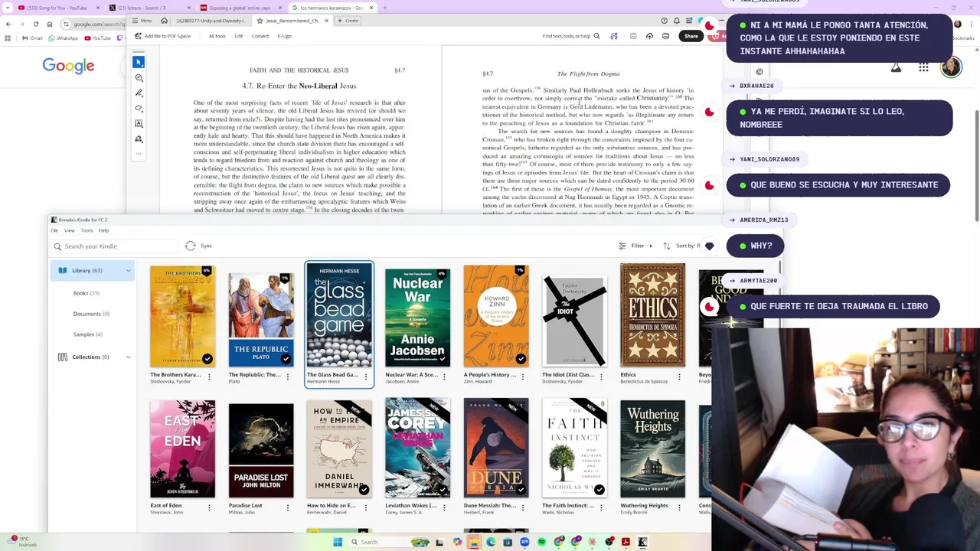Open options menu for Nuclear War
The height and width of the screenshot is (551, 980).
click(x=444, y=377)
